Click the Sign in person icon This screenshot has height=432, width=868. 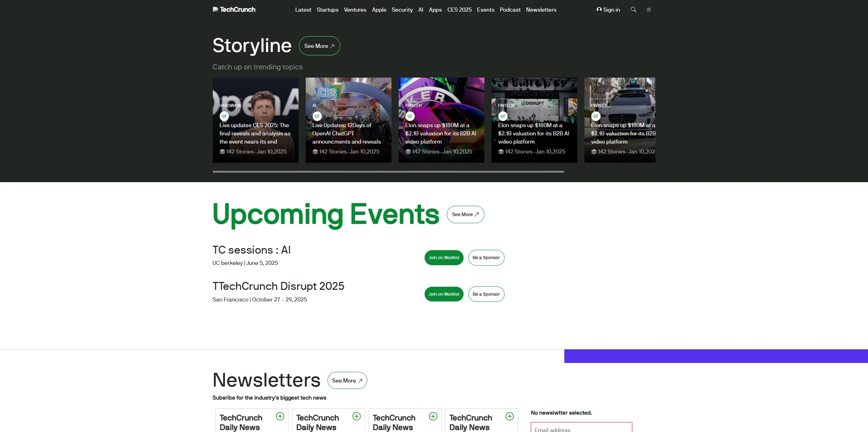tap(599, 9)
